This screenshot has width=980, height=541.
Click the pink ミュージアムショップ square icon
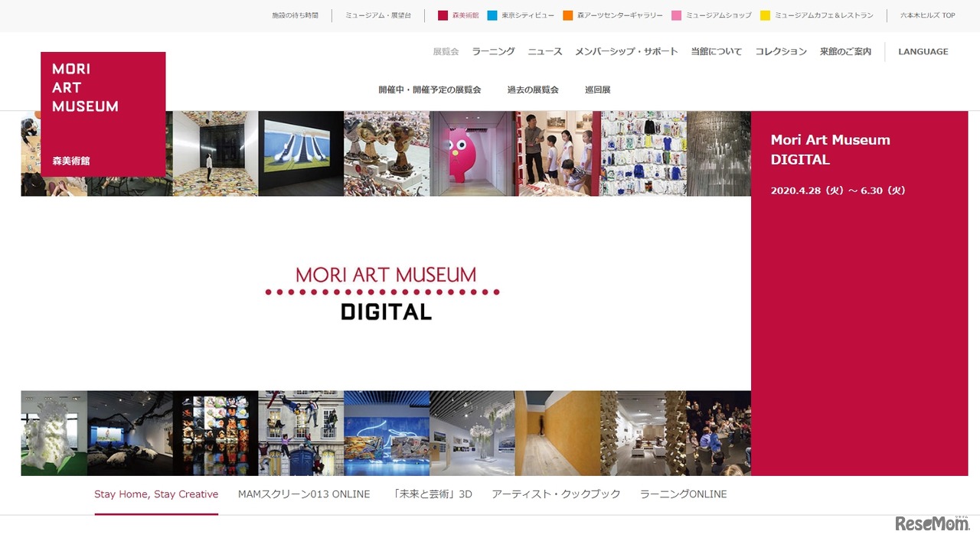tap(676, 15)
